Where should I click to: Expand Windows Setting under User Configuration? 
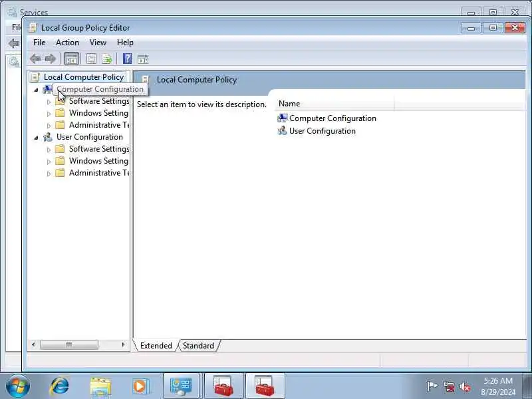click(x=49, y=162)
